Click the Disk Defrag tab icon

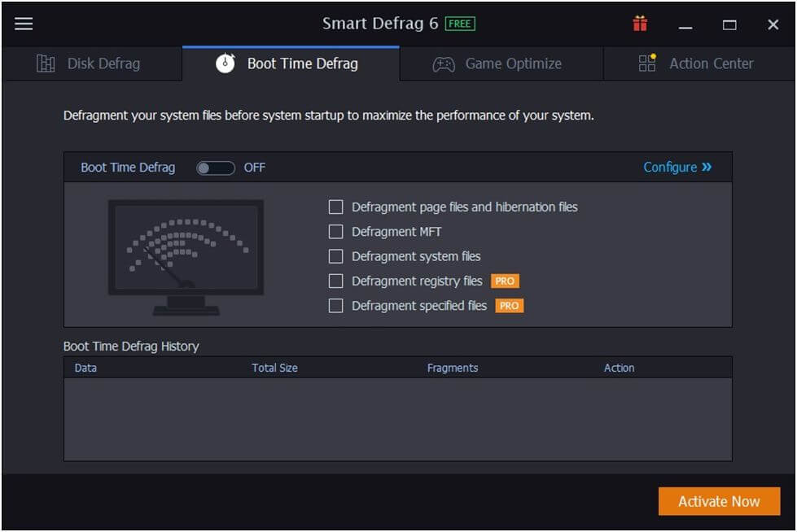(46, 63)
